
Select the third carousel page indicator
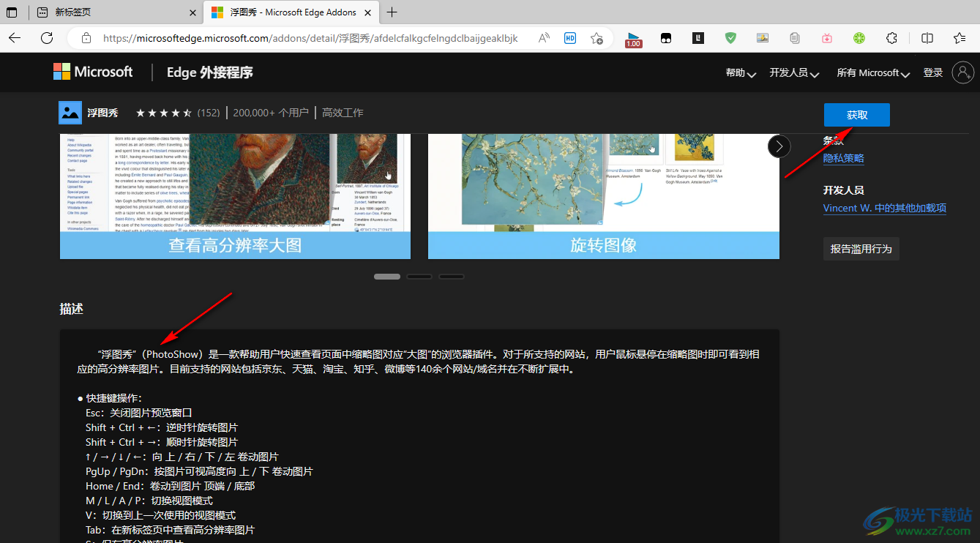452,277
